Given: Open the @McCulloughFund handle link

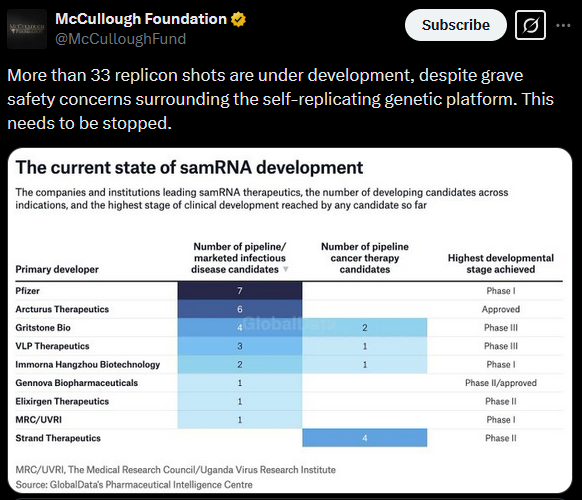Looking at the screenshot, I should point(120,39).
